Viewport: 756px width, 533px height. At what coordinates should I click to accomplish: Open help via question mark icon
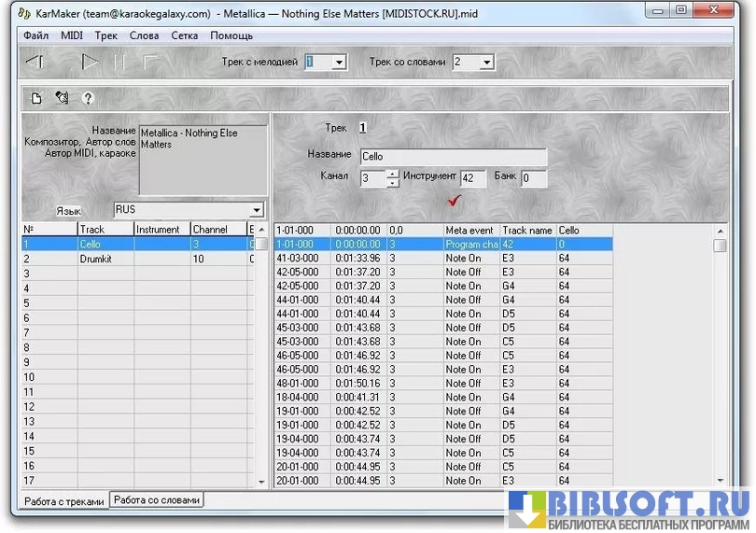pyautogui.click(x=88, y=97)
